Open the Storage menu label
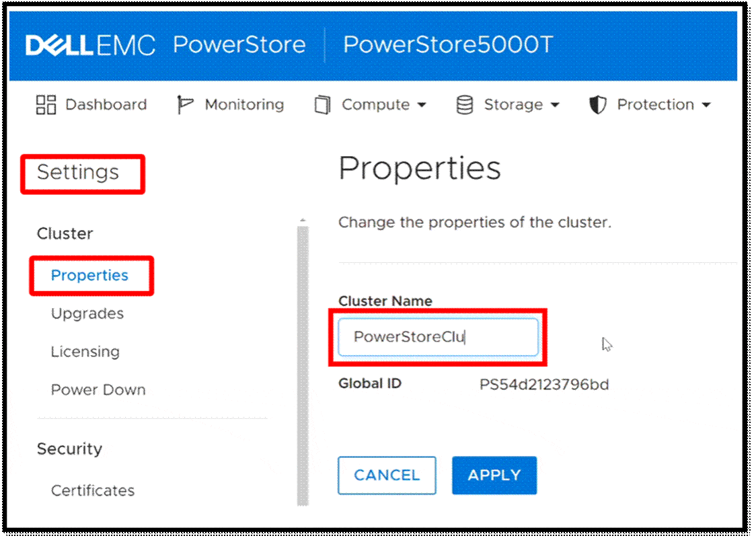Image resolution: width=756 pixels, height=538 pixels. (513, 105)
